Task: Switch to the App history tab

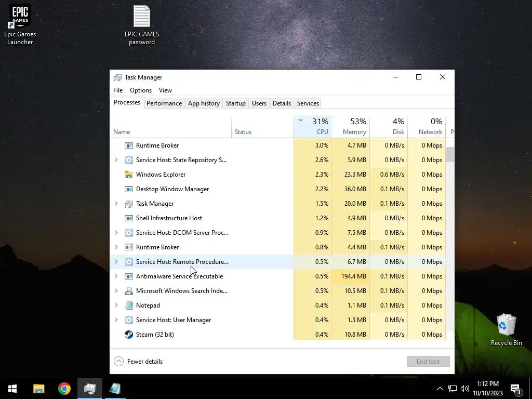Action: [x=204, y=103]
